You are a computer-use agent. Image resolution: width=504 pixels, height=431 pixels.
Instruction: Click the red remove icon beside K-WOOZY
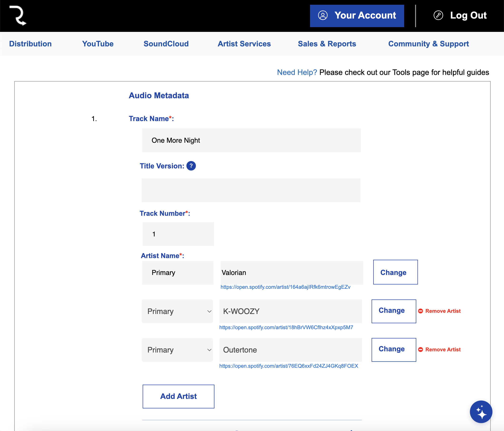click(420, 311)
